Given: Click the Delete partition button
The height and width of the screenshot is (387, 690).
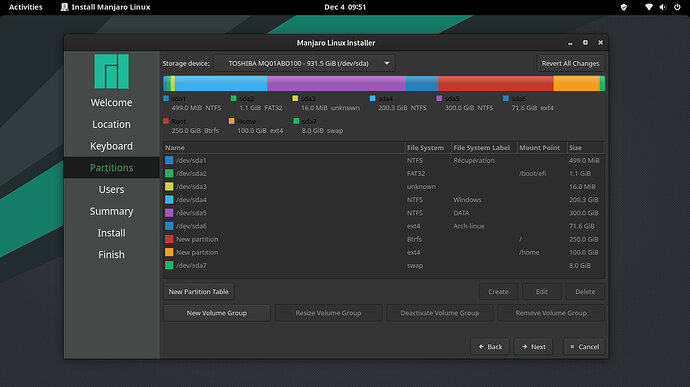Looking at the screenshot, I should pos(585,291).
